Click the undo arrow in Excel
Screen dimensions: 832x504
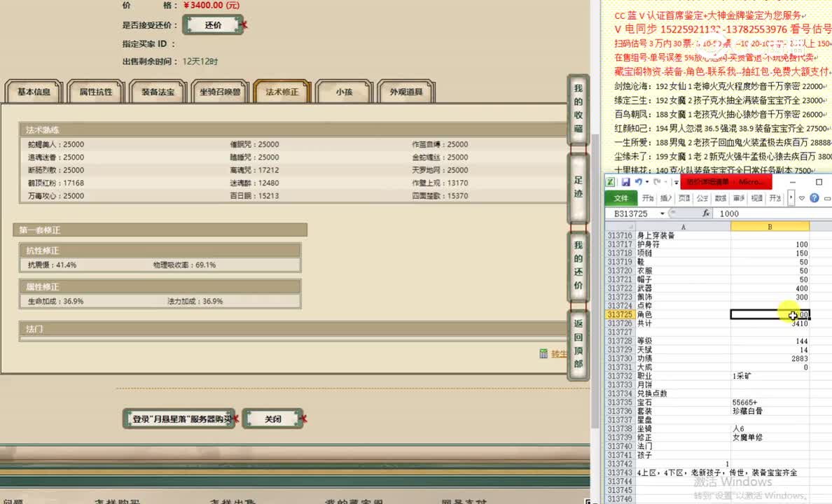pos(638,182)
